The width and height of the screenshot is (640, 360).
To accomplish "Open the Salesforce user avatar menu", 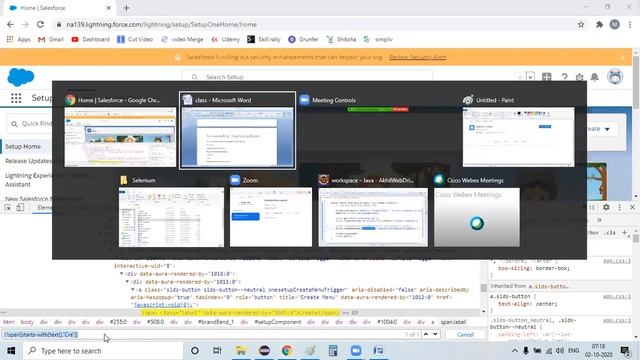I will click(x=615, y=77).
